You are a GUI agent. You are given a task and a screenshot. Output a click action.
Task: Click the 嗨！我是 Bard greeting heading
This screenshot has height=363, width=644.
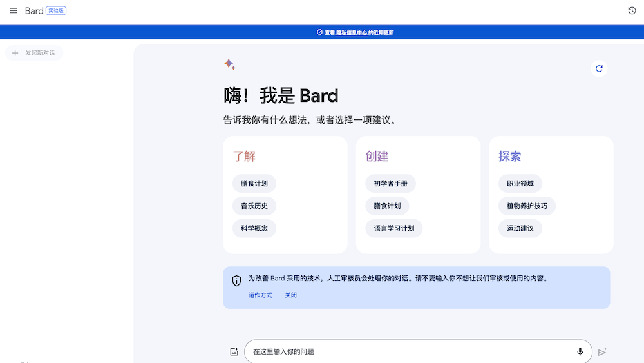tap(281, 96)
